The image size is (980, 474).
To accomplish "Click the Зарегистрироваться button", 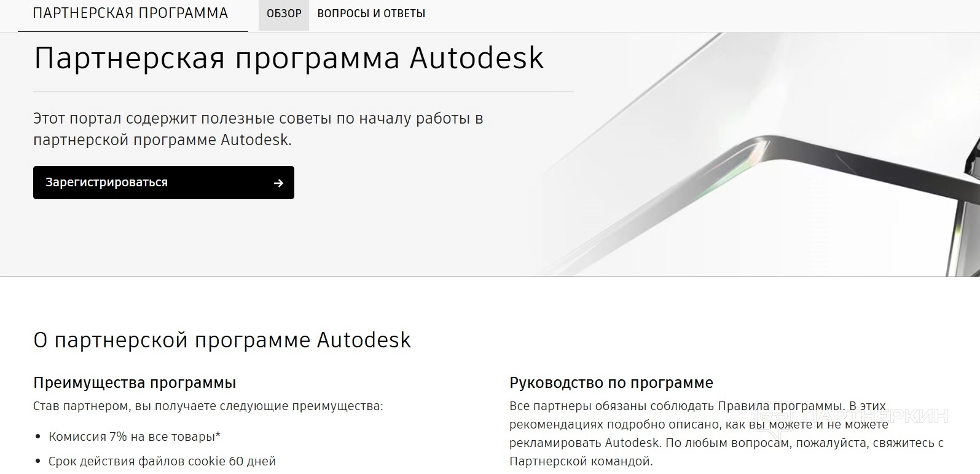I will (163, 183).
